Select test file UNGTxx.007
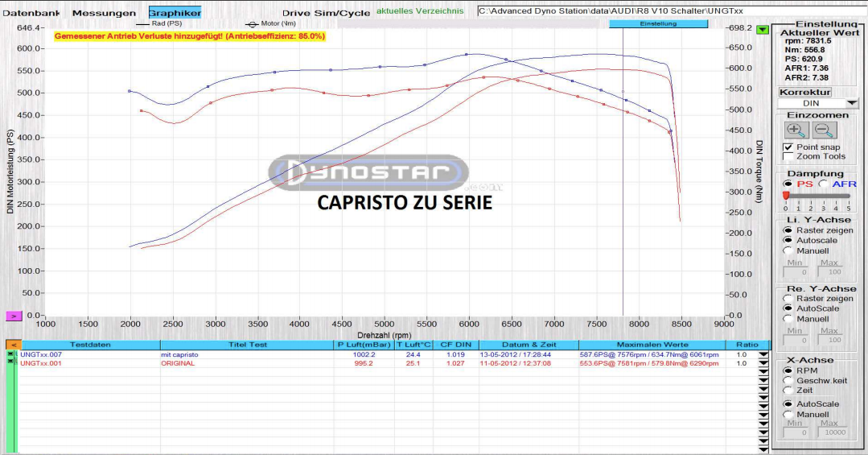The image size is (868, 455). coord(42,354)
